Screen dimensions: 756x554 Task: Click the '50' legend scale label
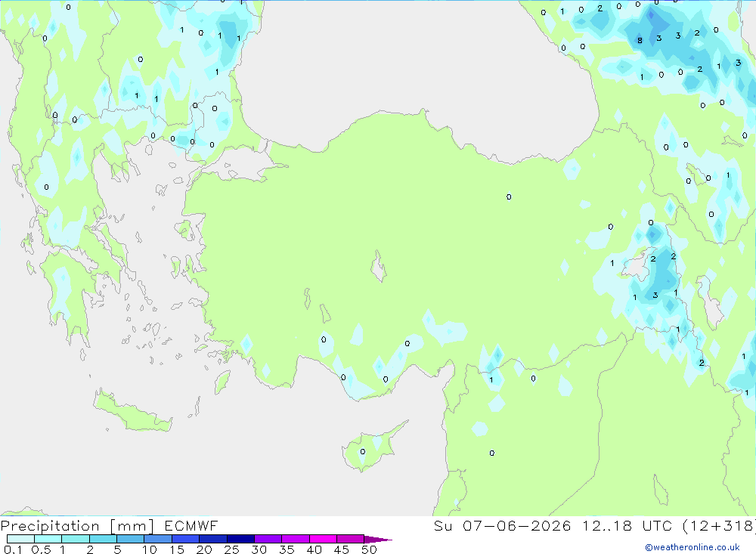point(369,549)
